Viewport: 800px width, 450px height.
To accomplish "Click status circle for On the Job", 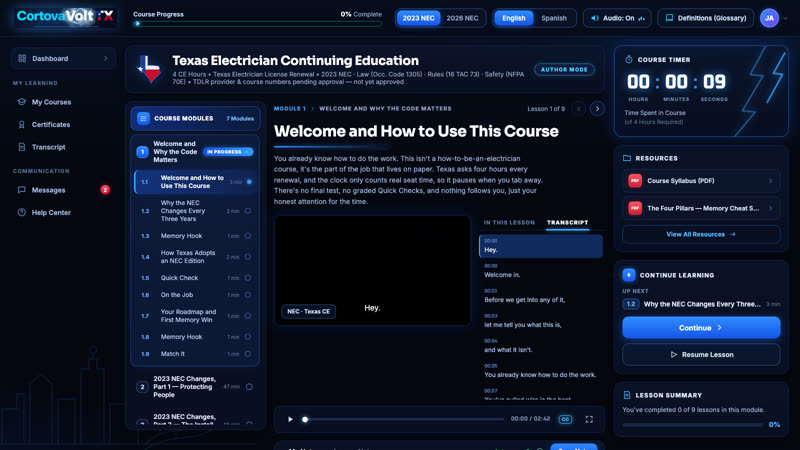I will tap(247, 295).
